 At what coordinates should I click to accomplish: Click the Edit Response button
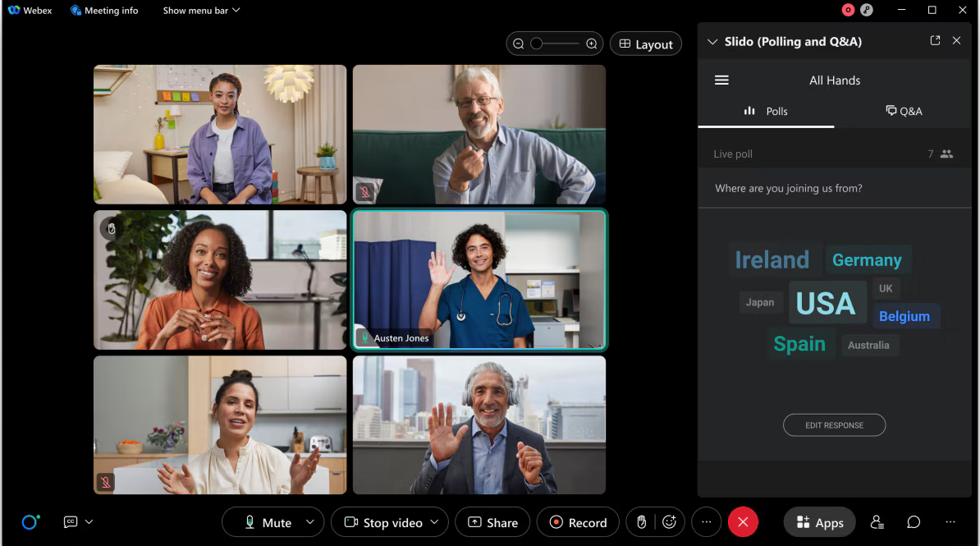coord(834,425)
